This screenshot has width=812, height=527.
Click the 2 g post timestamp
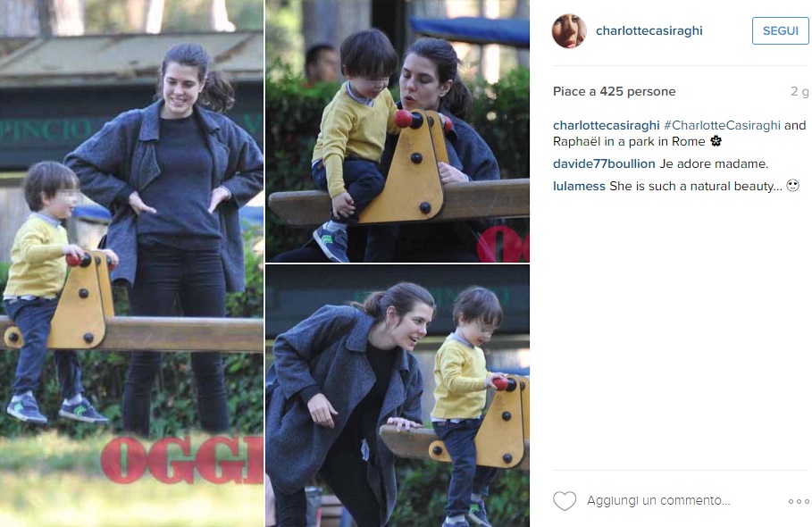[799, 91]
